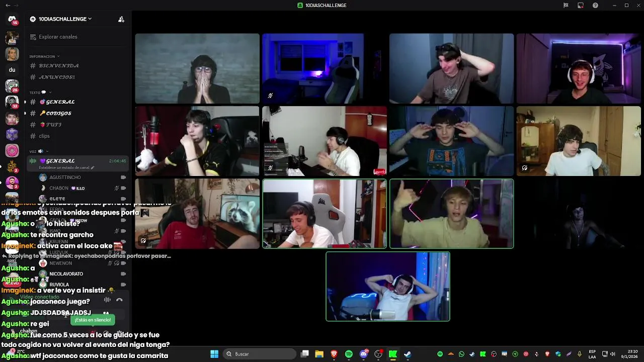Select AGUSTTINCHO in voice channel list
644x362 pixels.
click(x=83, y=177)
